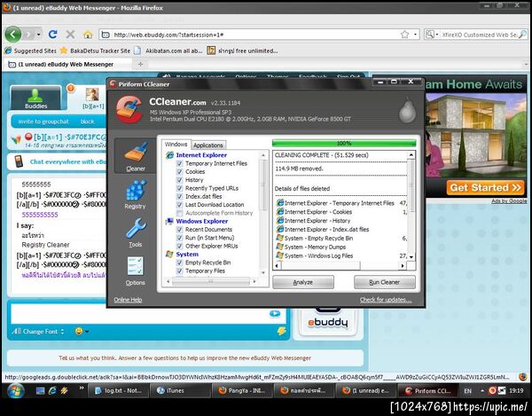Viewport: 532px width, 416px height.
Task: Send the eBuddy message with arrow icon
Action: pos(275,313)
